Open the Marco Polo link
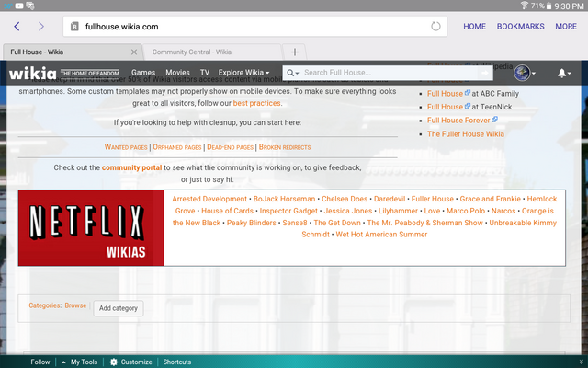The image size is (588, 368). click(x=466, y=211)
